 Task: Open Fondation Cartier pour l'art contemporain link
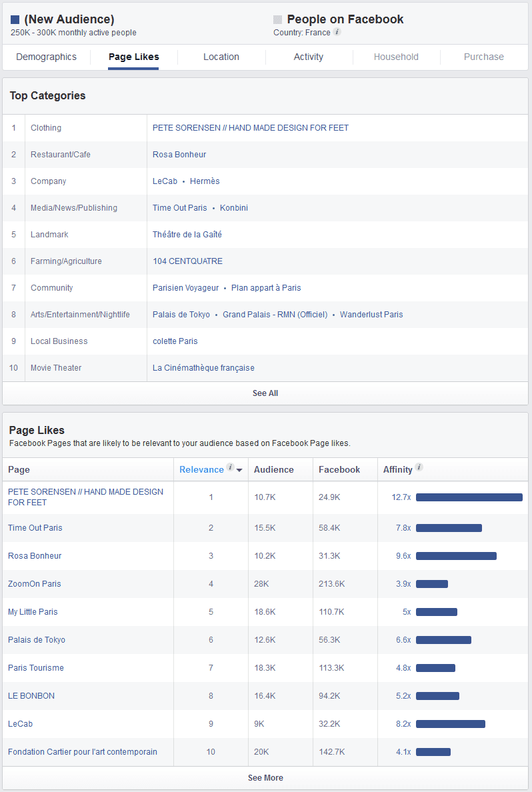(x=83, y=751)
